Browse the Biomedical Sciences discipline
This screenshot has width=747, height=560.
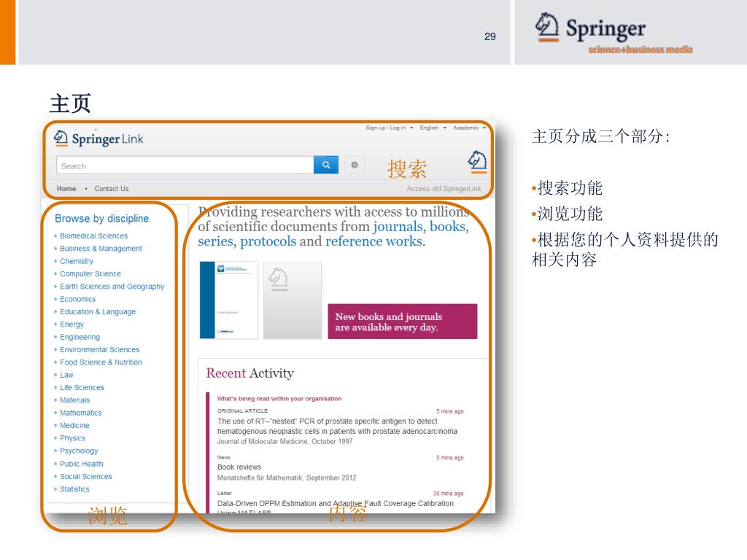click(93, 236)
